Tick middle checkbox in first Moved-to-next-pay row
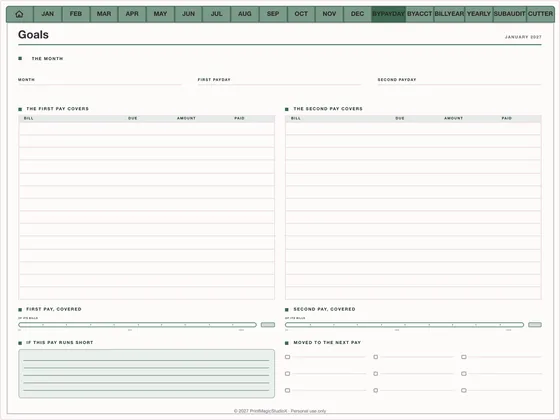Viewport: 560px width, 420px height. point(376,357)
